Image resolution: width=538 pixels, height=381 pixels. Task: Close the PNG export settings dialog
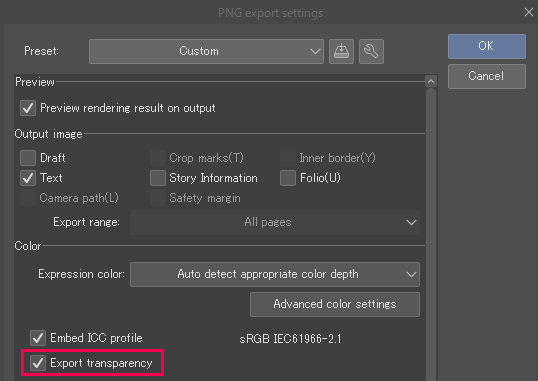(529, 12)
